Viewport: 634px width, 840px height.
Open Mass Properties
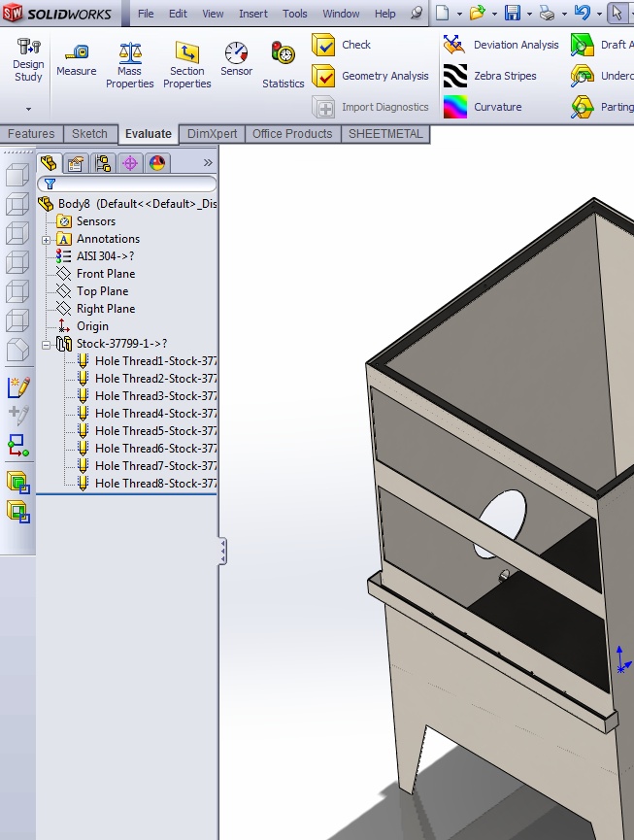pyautogui.click(x=129, y=66)
